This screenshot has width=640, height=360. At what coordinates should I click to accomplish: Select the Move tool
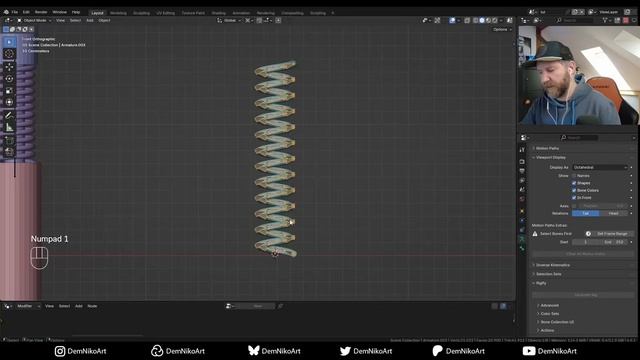(9, 67)
